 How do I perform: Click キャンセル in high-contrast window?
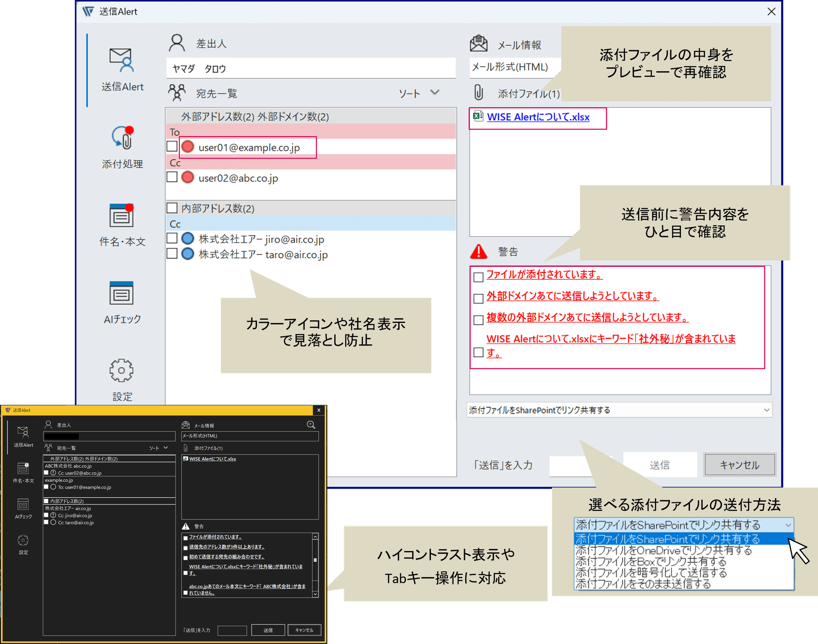[304, 630]
